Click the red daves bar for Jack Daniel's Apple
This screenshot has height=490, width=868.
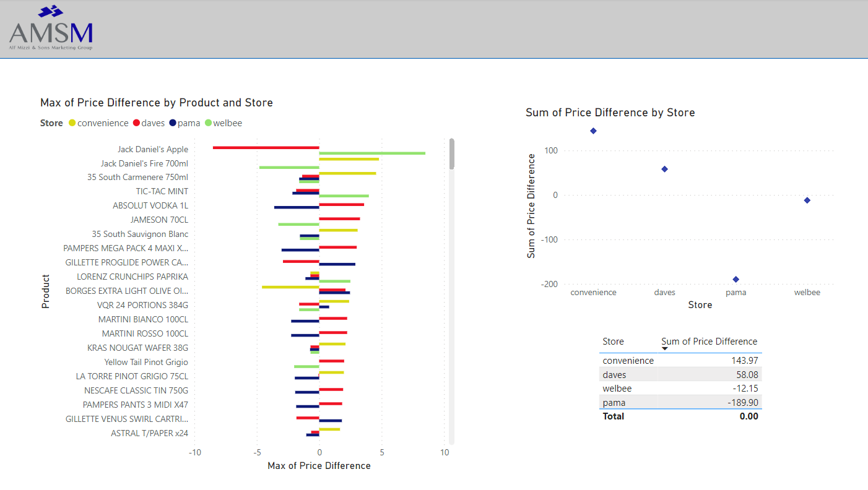(266, 147)
